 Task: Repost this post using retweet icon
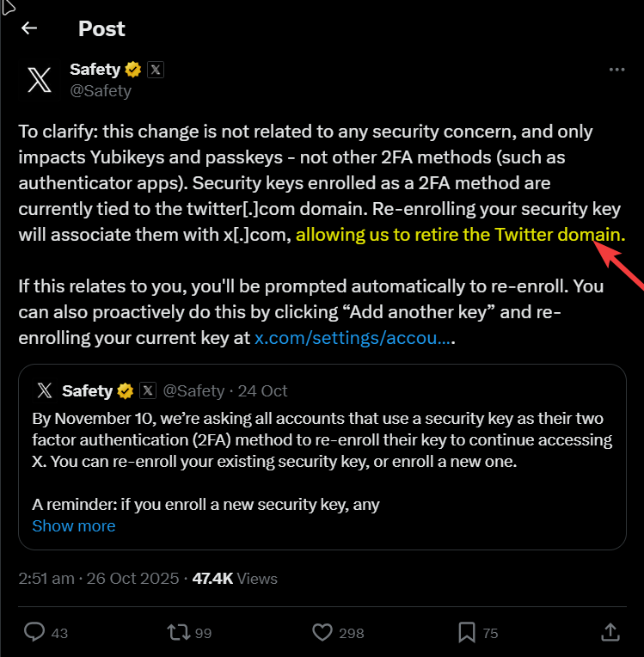pos(179,633)
